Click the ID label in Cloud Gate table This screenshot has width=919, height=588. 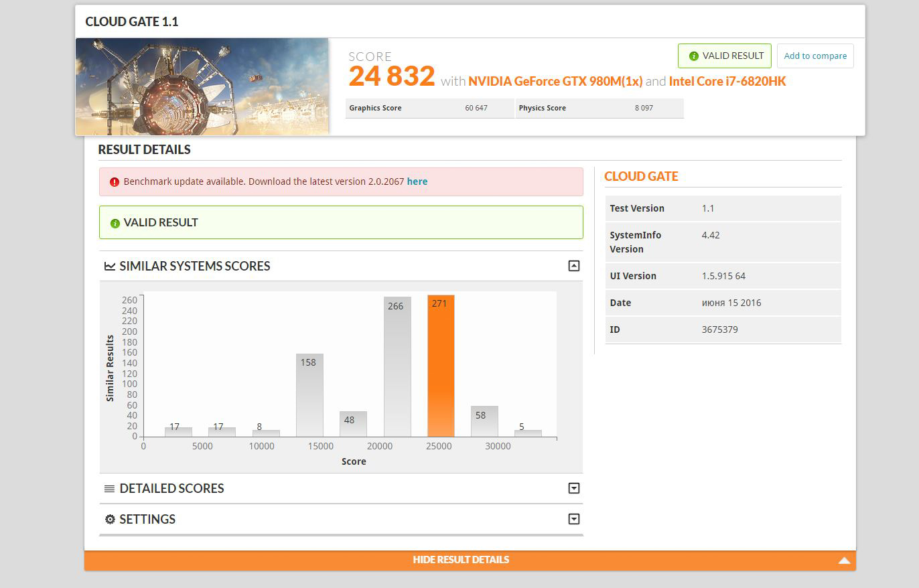(615, 329)
